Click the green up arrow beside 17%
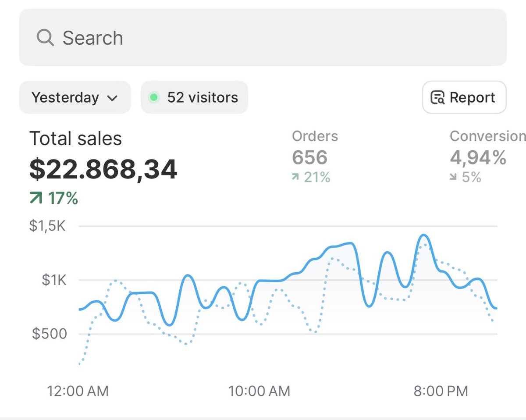Screen dimensions: 526x420 click(x=36, y=199)
